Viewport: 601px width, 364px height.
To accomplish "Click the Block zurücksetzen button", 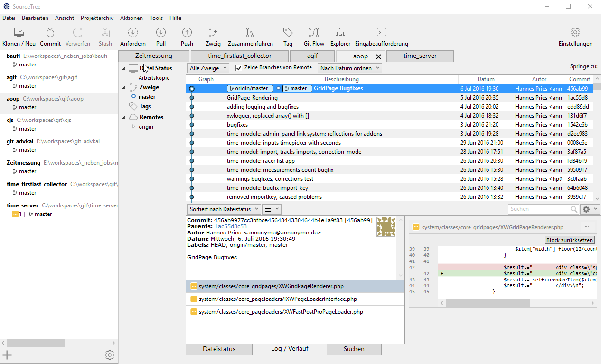I will (570, 240).
